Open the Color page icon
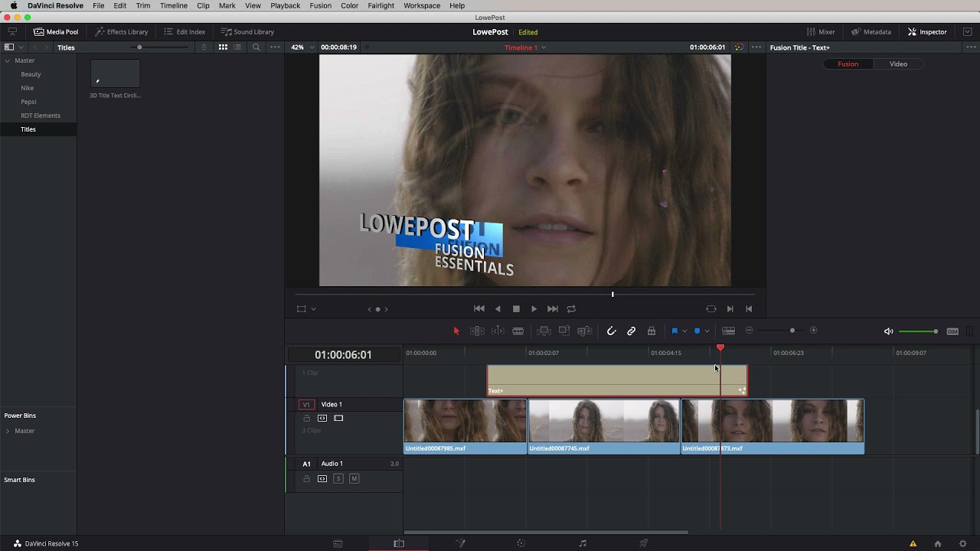The image size is (980, 551). tap(521, 543)
